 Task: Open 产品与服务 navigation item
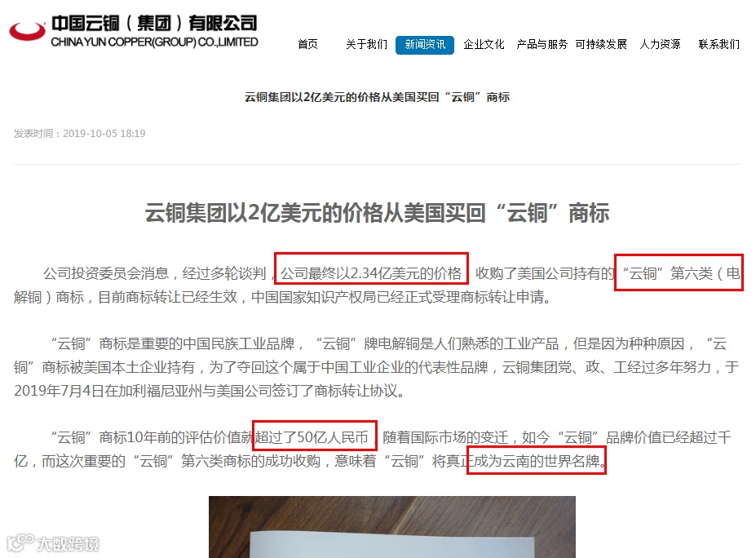(542, 45)
